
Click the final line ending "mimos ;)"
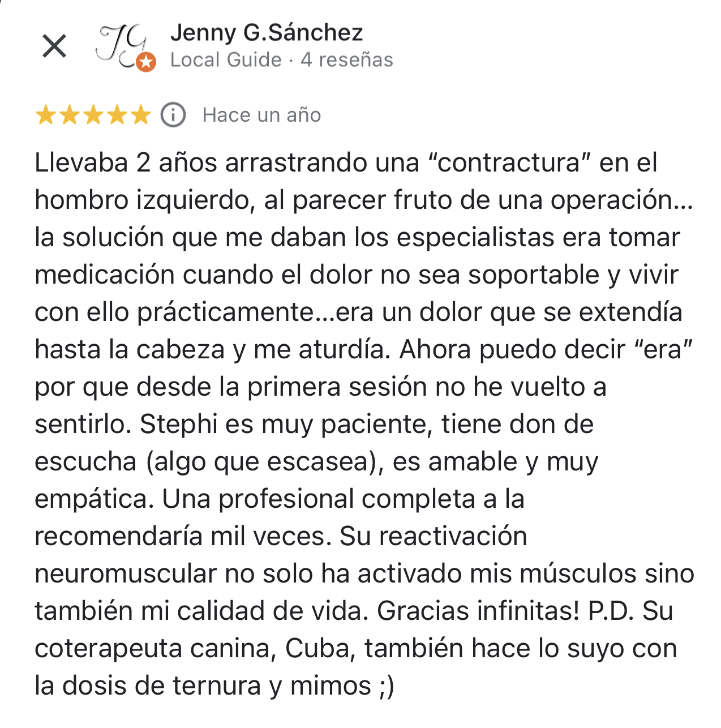[214, 686]
